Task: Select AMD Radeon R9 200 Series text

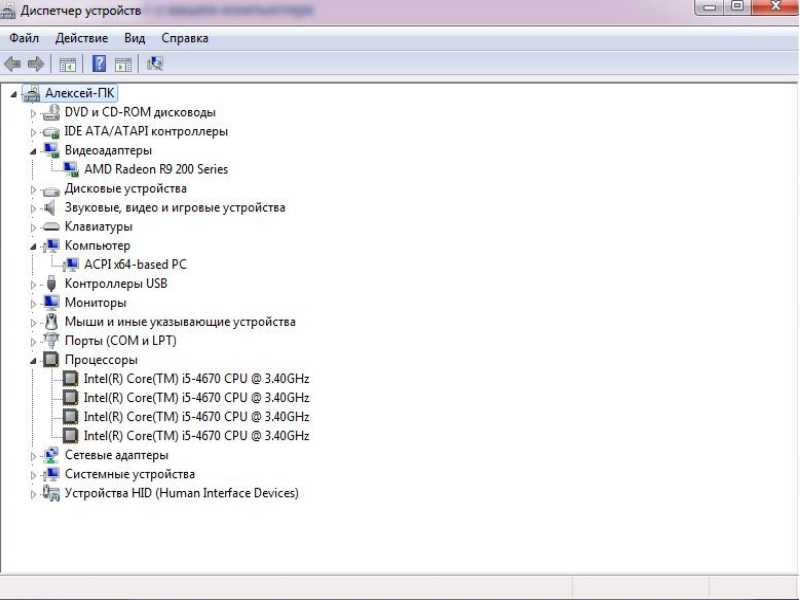Action: [156, 169]
